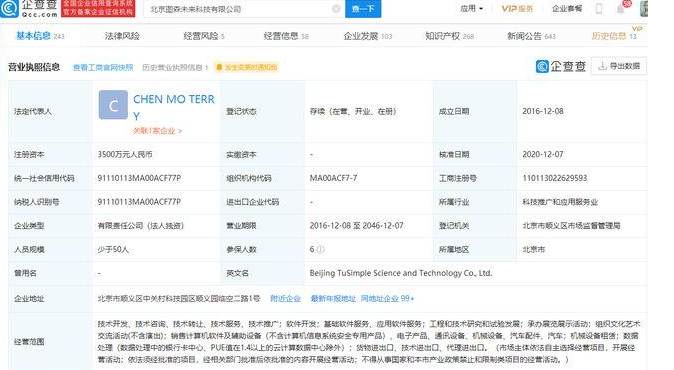Viewport: 674px width, 370px height.
Task: Click approval date 2020-12-07
Action: [543, 154]
